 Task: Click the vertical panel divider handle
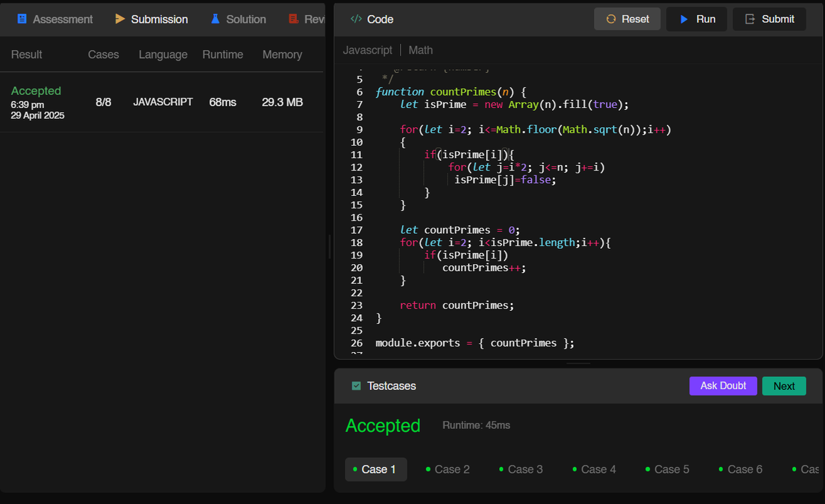[x=330, y=246]
